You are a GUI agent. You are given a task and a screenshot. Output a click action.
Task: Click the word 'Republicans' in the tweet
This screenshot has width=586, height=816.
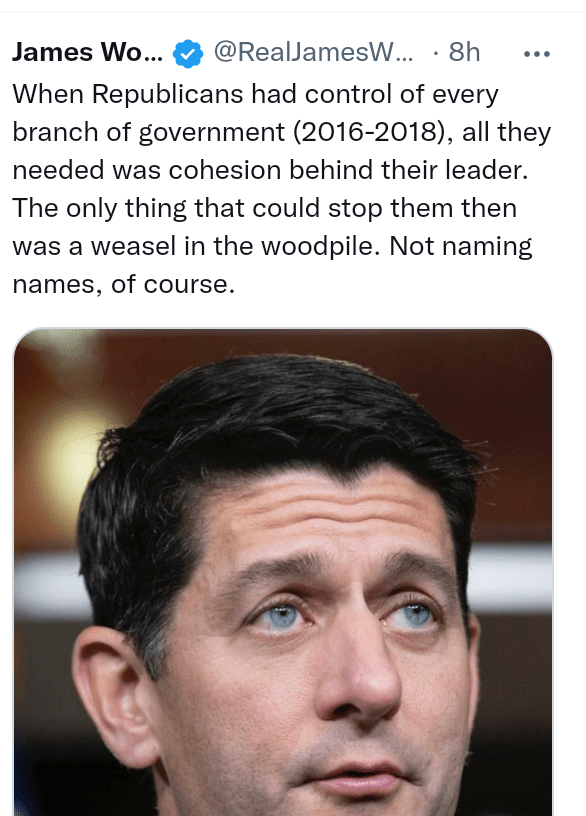pyautogui.click(x=168, y=95)
